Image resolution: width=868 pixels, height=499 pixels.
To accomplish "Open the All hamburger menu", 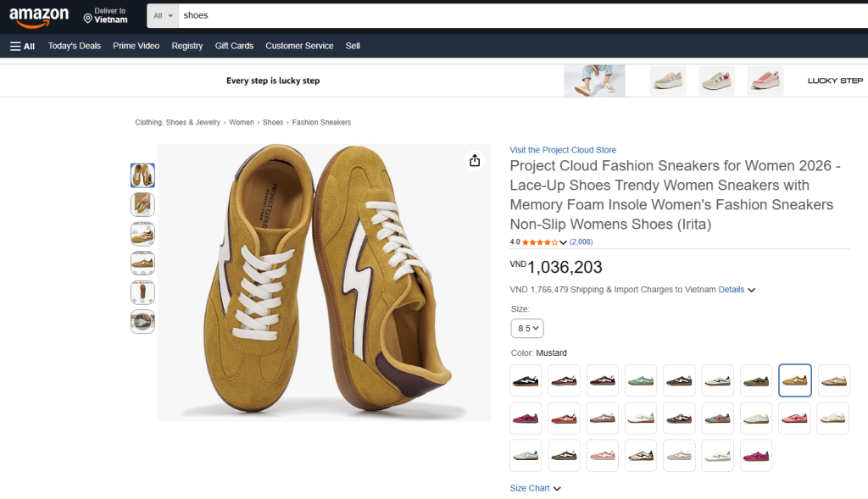I will click(23, 46).
